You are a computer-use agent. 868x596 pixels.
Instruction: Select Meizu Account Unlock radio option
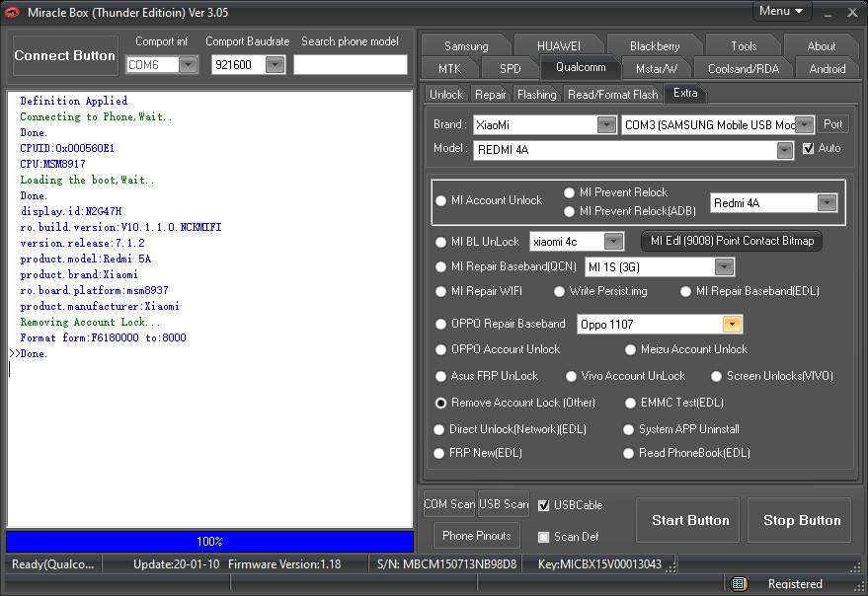tap(630, 349)
